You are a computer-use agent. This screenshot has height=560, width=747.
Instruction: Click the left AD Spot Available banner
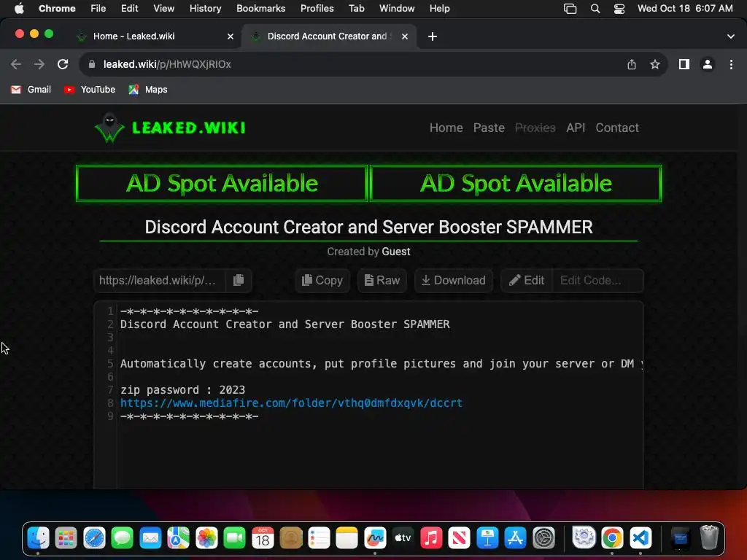[x=222, y=183]
